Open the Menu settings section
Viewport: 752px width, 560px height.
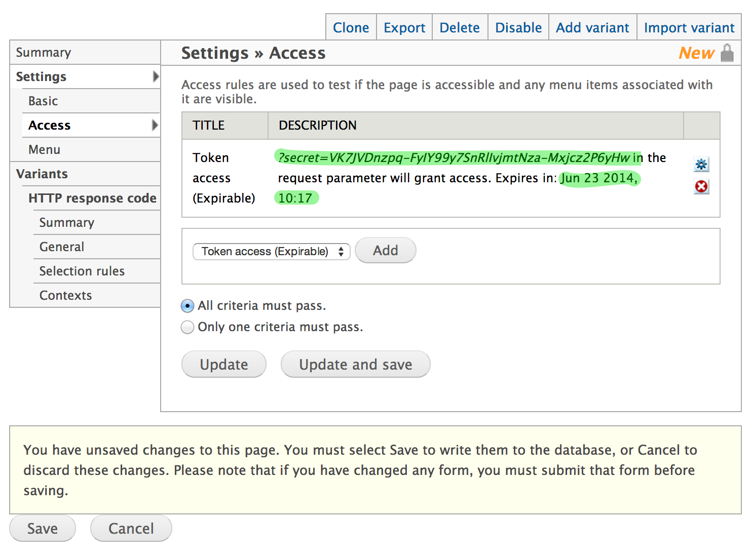(44, 149)
